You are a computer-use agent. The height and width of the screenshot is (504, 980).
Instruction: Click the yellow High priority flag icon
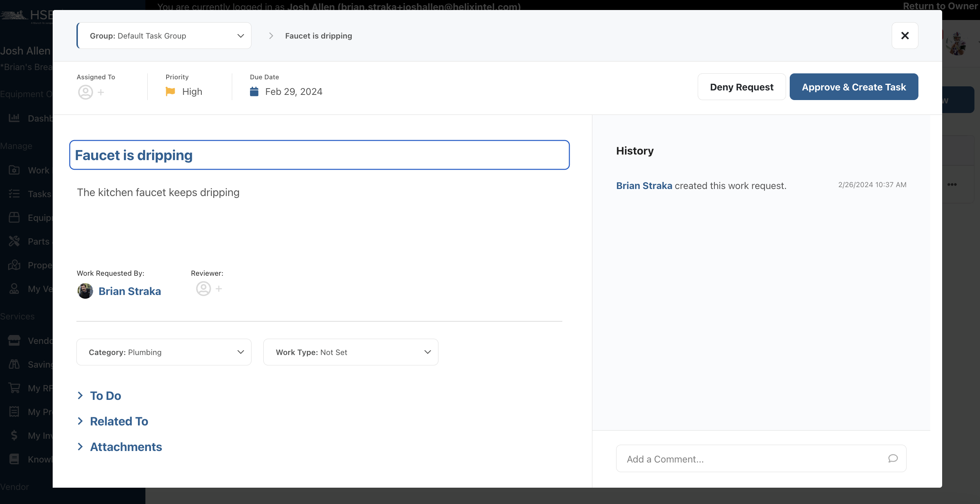[x=170, y=91]
